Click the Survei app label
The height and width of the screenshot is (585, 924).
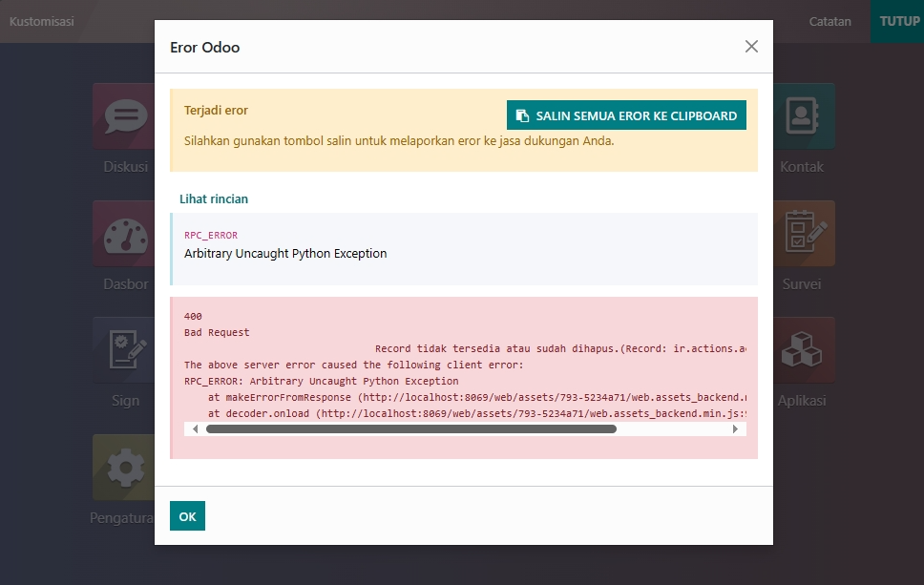pos(802,284)
